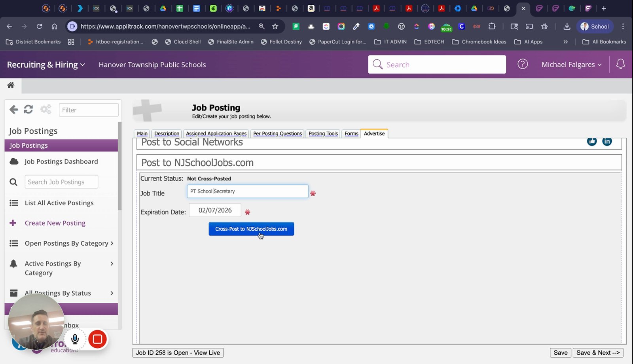Switch to the Main tab
This screenshot has height=364, width=633.
[x=142, y=134]
